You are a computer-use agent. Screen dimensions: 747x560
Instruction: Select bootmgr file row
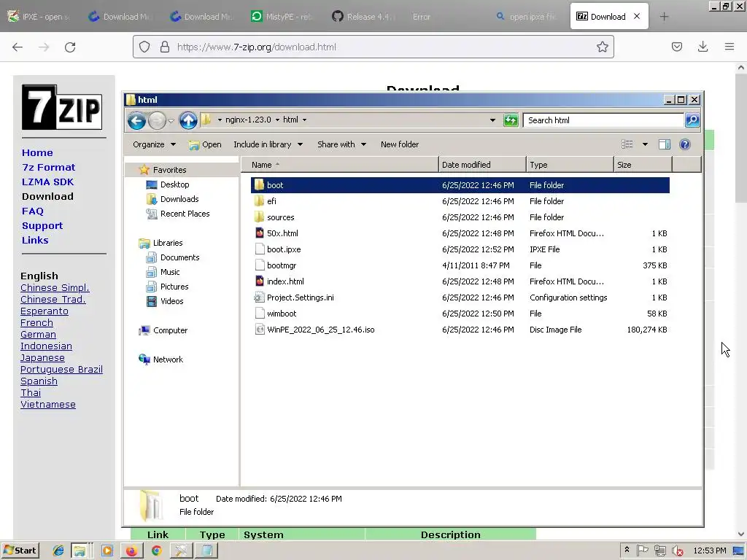point(460,265)
